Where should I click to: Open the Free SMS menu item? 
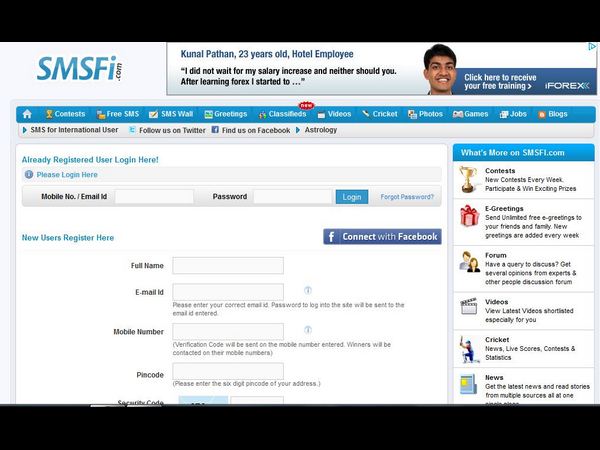point(118,114)
